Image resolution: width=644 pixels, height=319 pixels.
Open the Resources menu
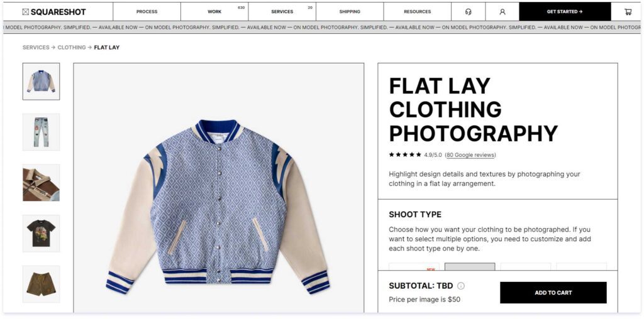418,12
